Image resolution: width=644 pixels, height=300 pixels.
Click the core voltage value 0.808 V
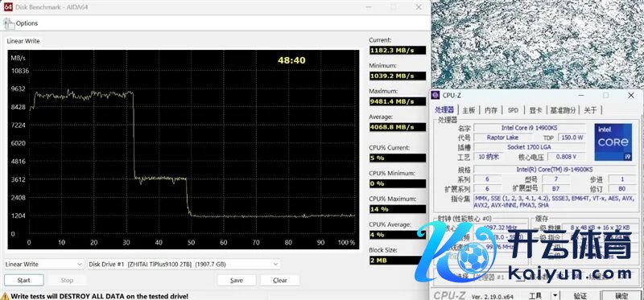(x=566, y=157)
